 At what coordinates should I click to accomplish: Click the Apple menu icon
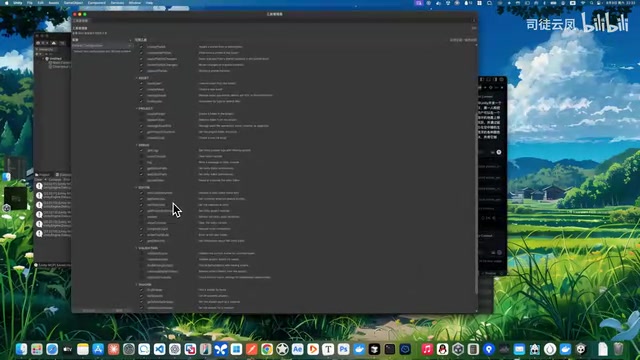tap(6, 2)
